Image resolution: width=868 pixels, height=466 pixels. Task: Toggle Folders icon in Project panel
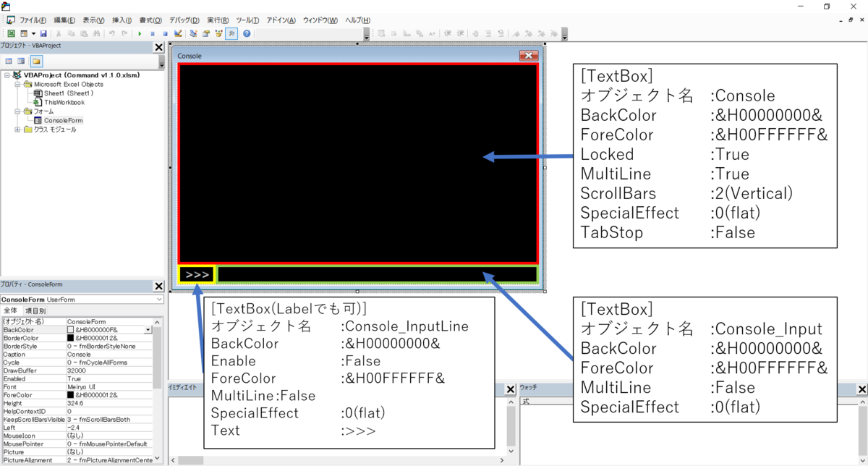click(35, 61)
